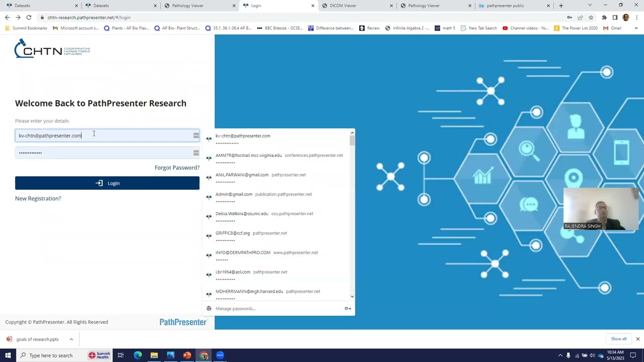The image size is (644, 362).
Task: Click the address bar URL
Action: coord(89,18)
